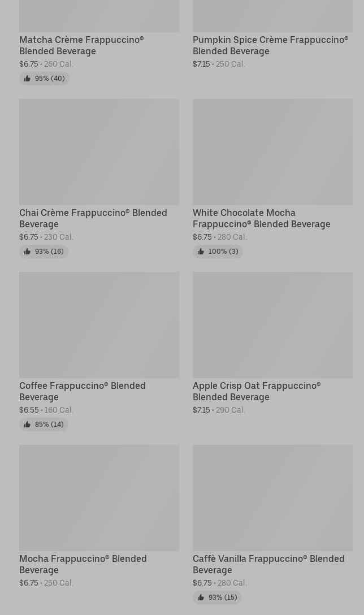This screenshot has height=615, width=364.
Task: Open the White Chocolate Mocha Frappuccino title
Action: tap(261, 218)
